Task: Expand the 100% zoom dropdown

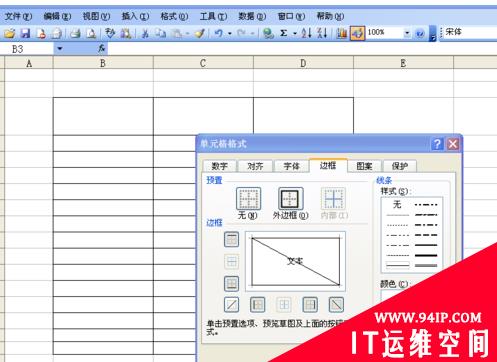Action: pos(407,33)
